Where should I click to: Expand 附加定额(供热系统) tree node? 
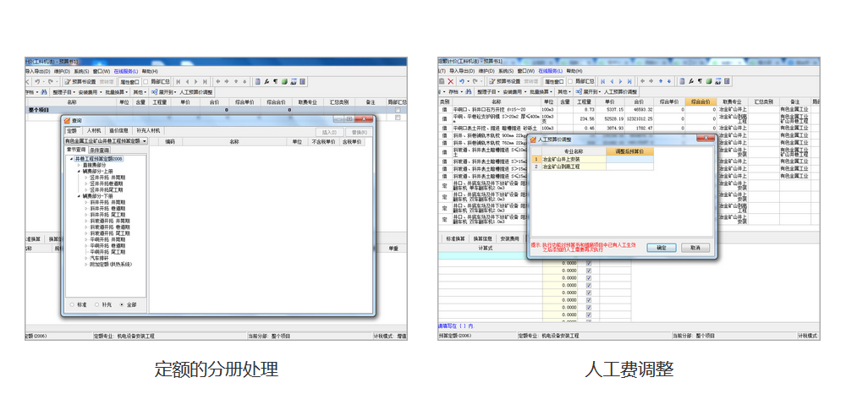[x=85, y=264]
